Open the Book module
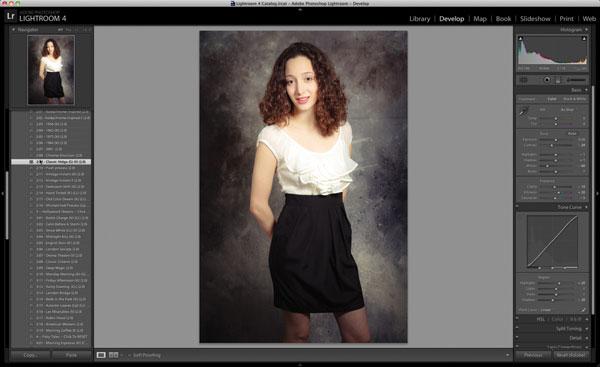The height and width of the screenshot is (367, 600). [x=503, y=19]
